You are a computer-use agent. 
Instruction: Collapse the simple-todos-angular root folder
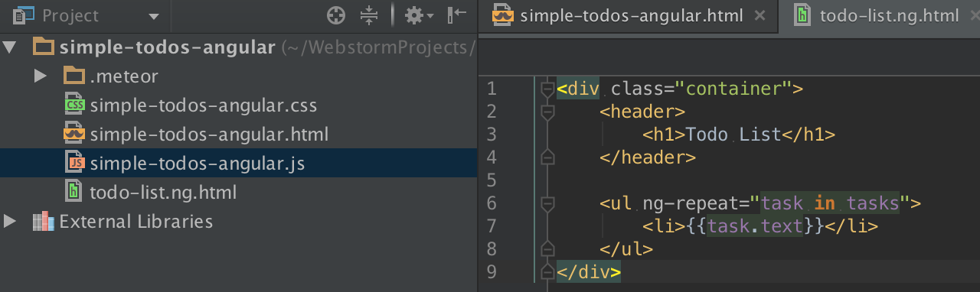(9, 48)
